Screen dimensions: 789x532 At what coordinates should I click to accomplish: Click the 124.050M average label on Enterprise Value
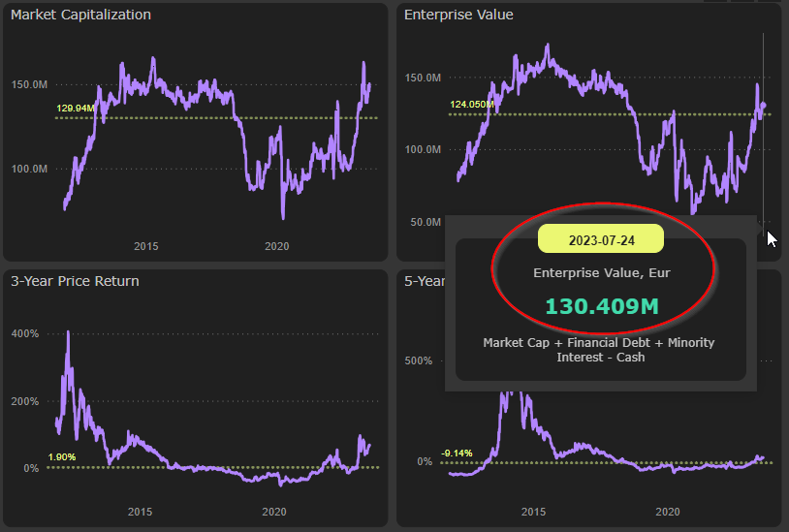click(x=472, y=105)
